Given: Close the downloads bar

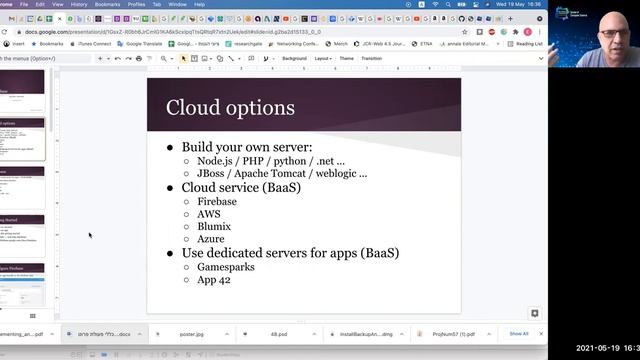Looking at the screenshot, I should tap(541, 334).
